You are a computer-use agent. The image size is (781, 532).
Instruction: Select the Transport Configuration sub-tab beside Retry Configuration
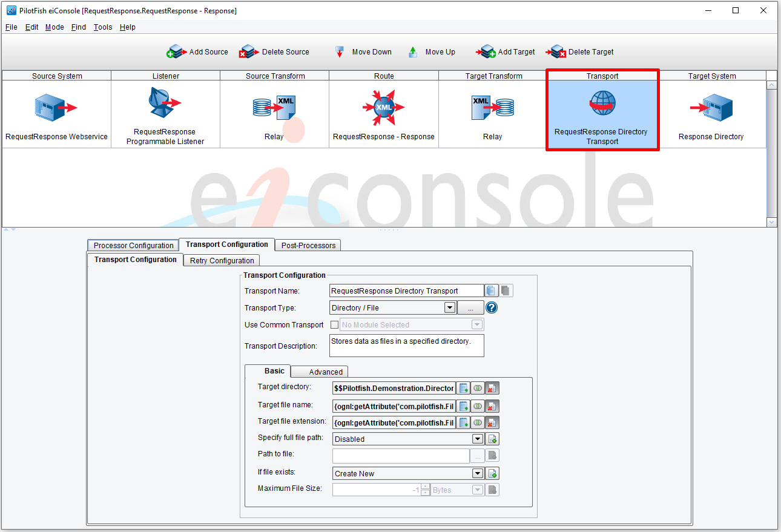coord(136,259)
